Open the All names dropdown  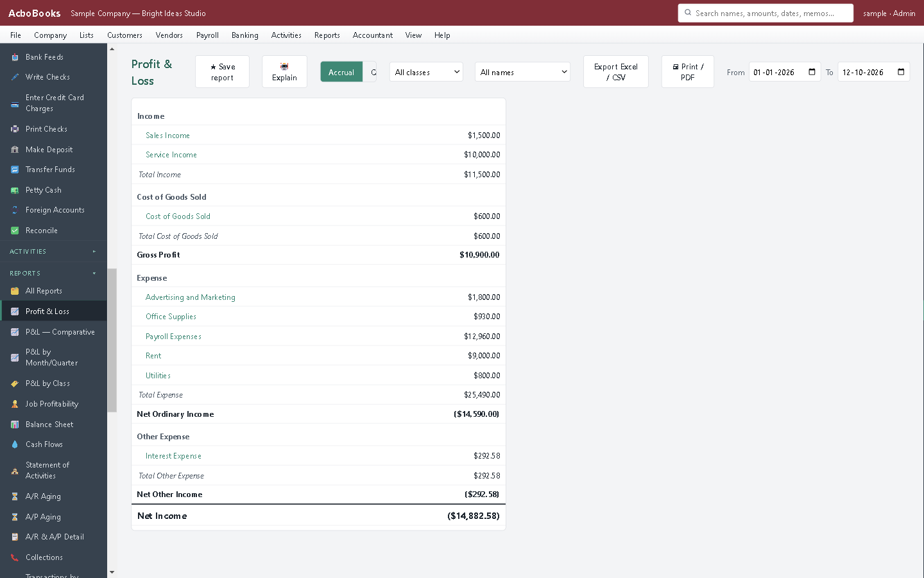tap(522, 72)
